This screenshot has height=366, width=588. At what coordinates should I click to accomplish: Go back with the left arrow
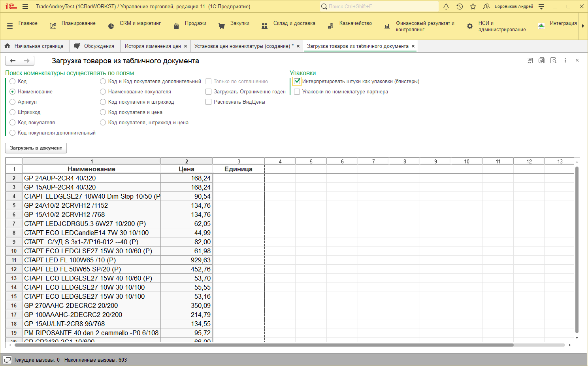(13, 61)
